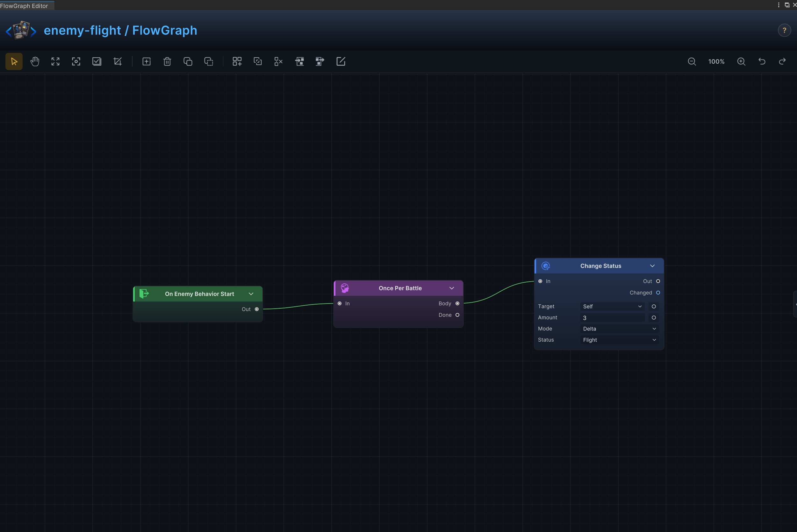This screenshot has width=797, height=532.
Task: Collapse the On Enemy Behavior Start node
Action: pos(251,294)
